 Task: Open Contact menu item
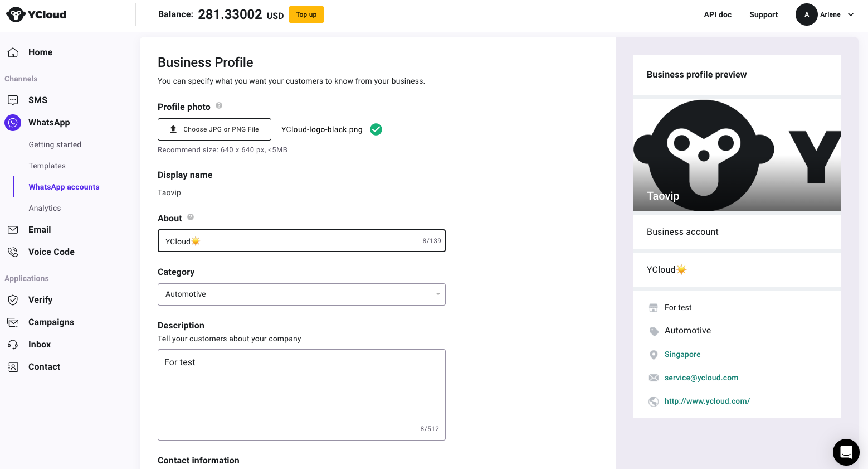[x=45, y=367]
